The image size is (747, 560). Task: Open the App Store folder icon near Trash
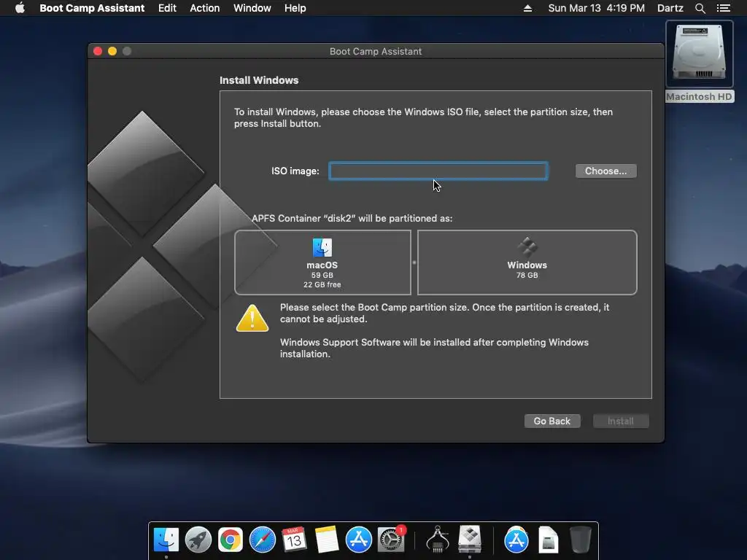pos(516,540)
